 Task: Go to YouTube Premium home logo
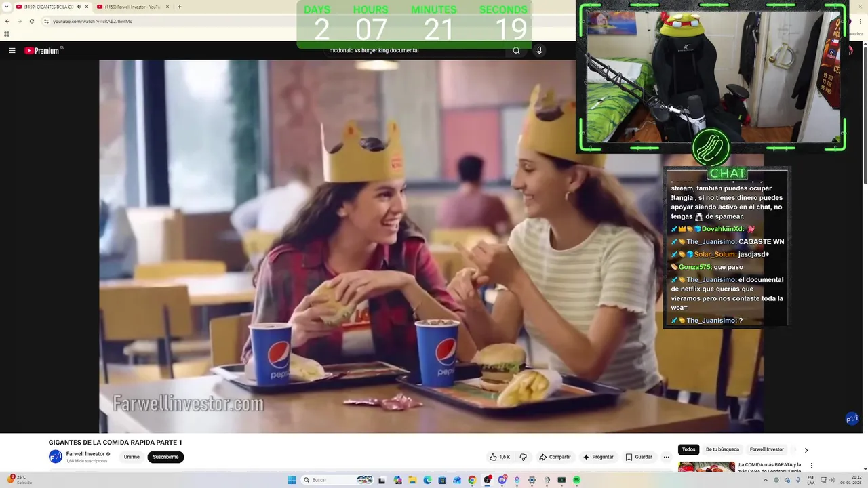click(x=42, y=51)
